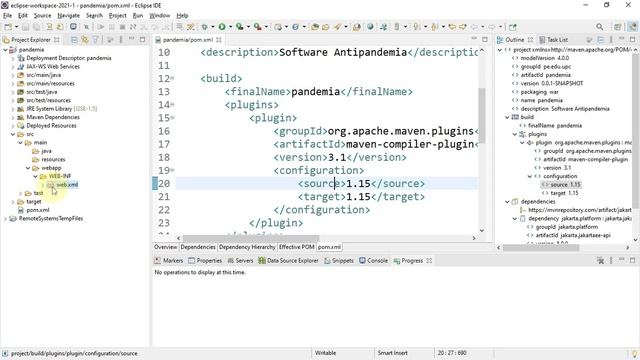Open the Navigate menu

[x=68, y=16]
